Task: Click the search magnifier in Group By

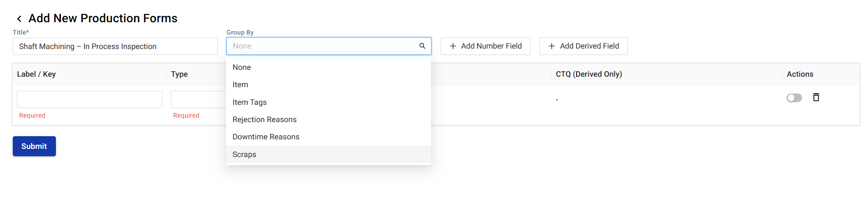Action: point(422,46)
